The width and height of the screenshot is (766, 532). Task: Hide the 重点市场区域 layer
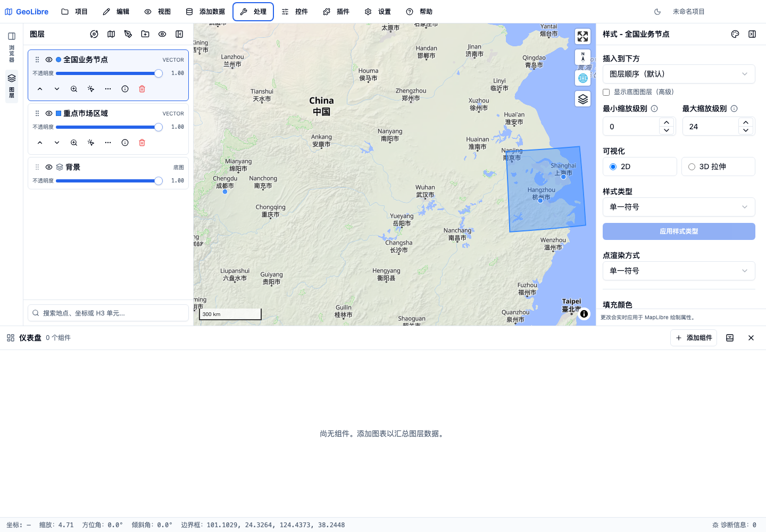pos(49,113)
